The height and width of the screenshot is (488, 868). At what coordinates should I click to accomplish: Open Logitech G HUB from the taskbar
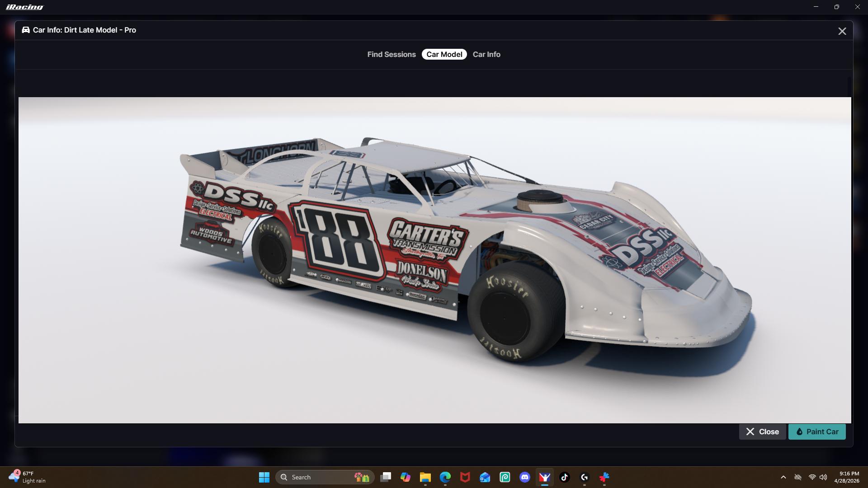tap(585, 477)
